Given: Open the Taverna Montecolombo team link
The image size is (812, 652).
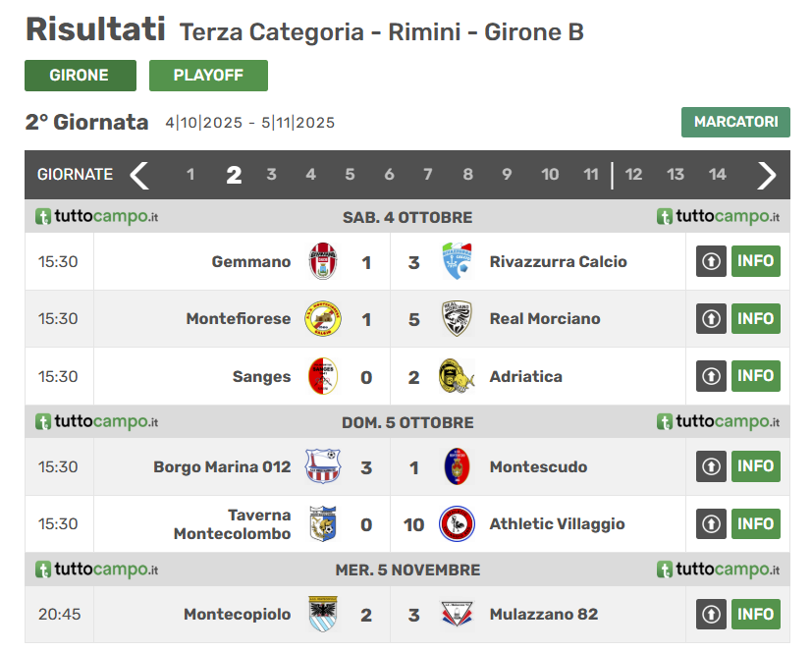Looking at the screenshot, I should point(232,524).
